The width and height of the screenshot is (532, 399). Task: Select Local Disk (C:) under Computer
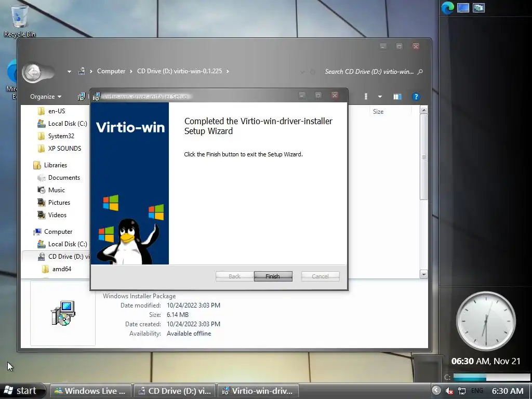click(62, 244)
